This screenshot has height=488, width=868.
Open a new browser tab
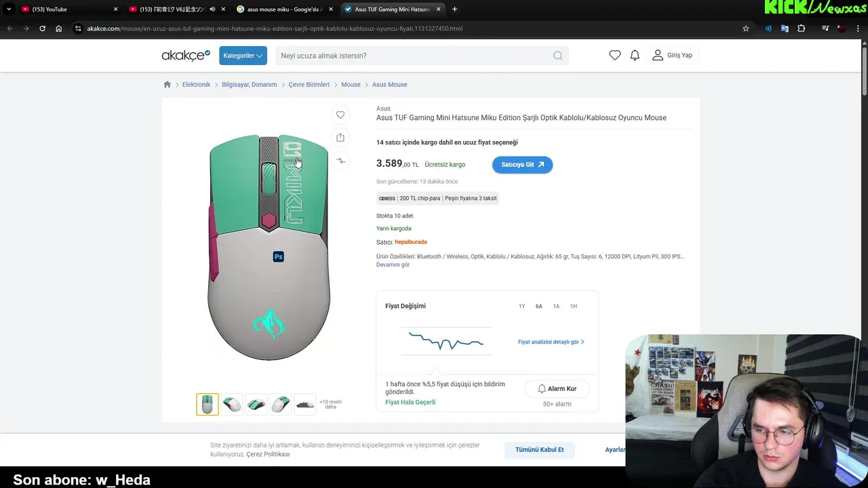pos(454,9)
